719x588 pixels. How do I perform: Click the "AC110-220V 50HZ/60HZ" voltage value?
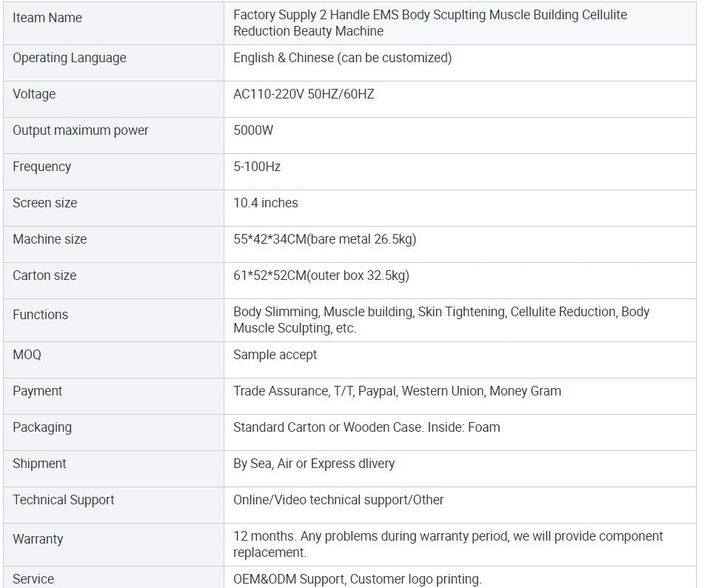point(304,94)
